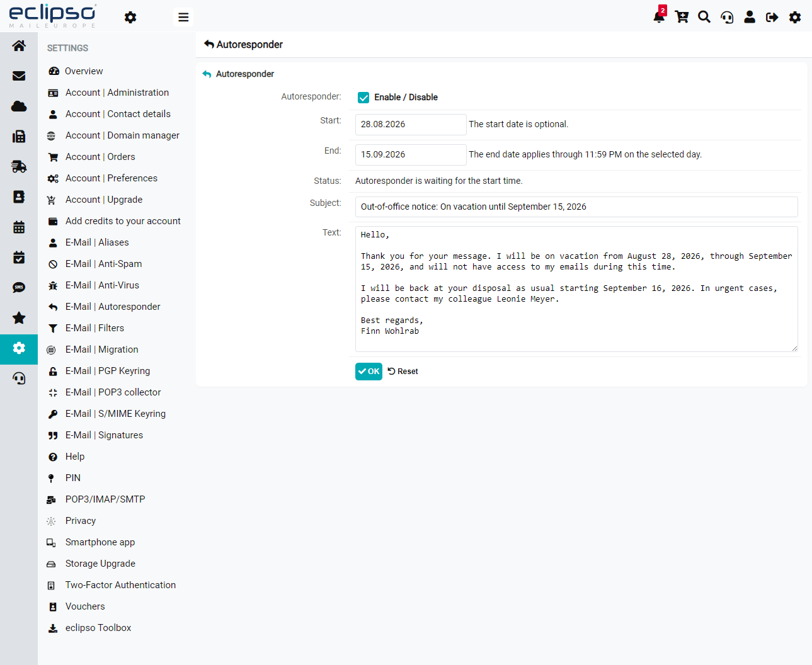Click the gear icon beside eclipso logo
812x665 pixels.
tap(130, 17)
